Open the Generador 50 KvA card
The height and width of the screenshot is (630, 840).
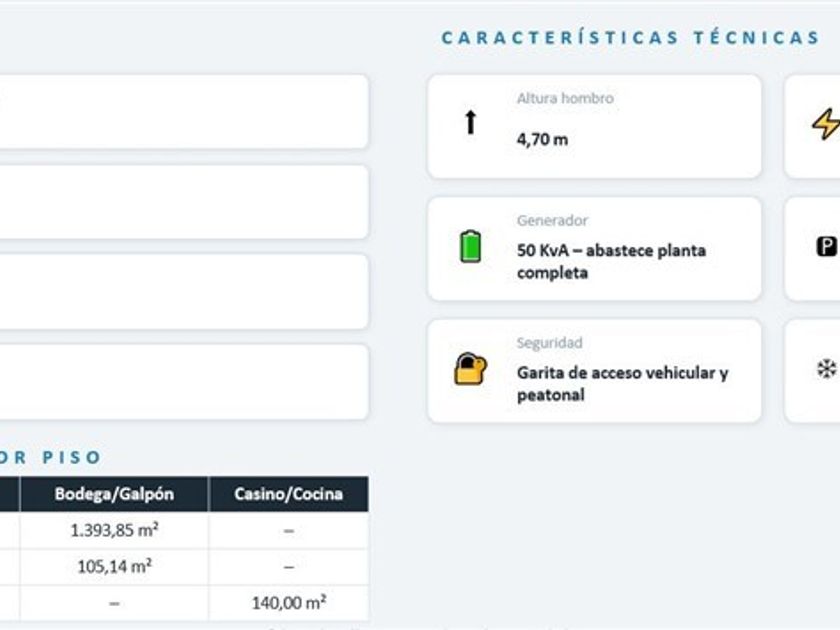tap(594, 249)
